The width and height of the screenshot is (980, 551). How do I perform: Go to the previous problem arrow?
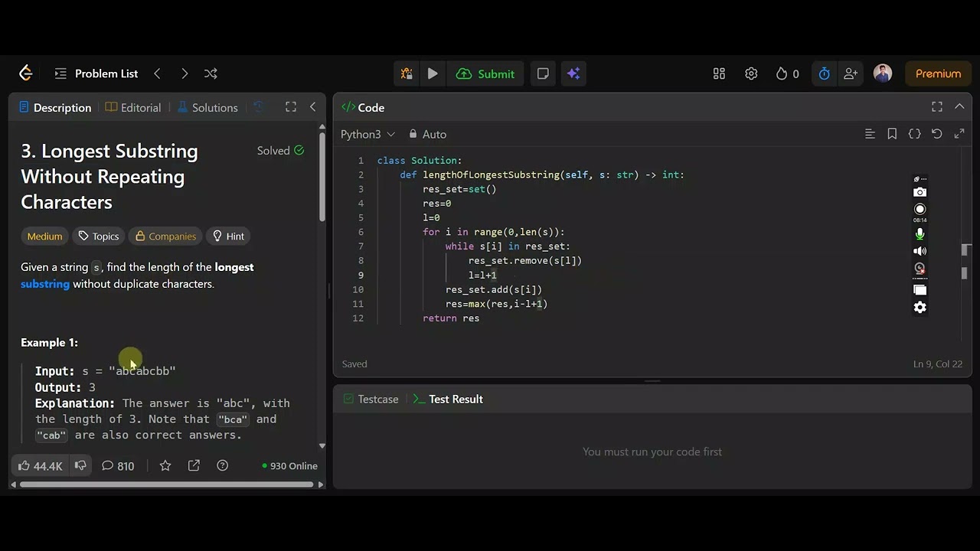[157, 73]
